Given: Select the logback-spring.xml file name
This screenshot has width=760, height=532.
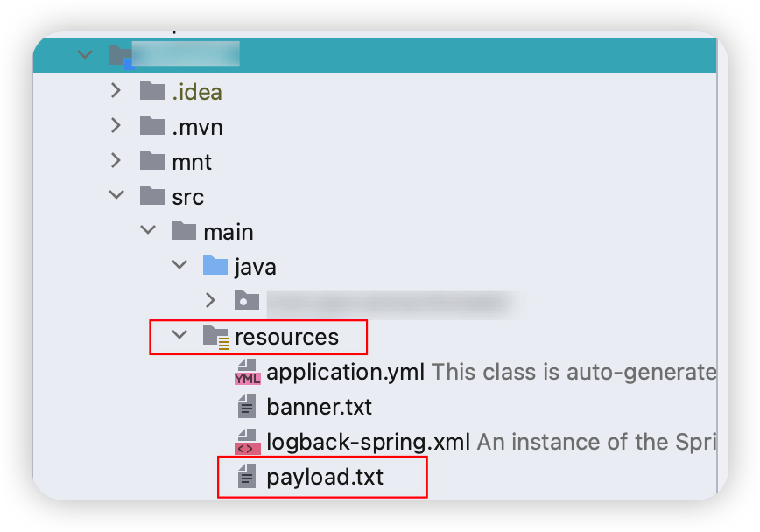Looking at the screenshot, I should click(369, 443).
